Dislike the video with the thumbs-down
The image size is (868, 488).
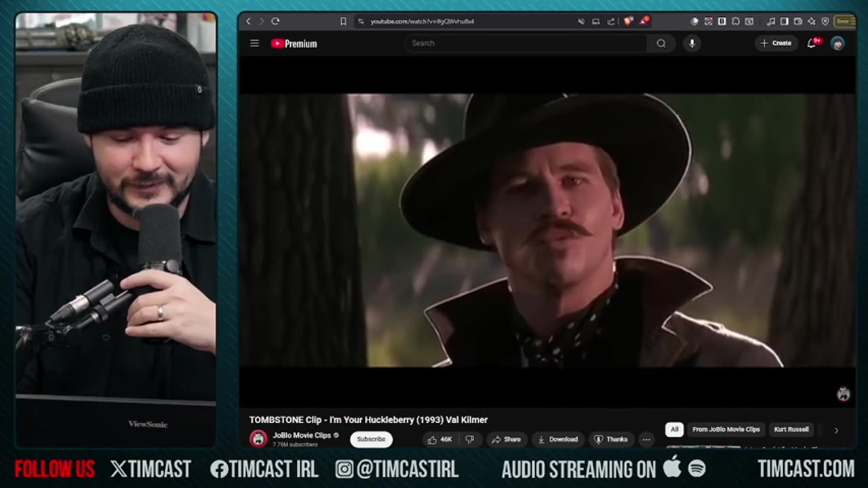tap(469, 439)
